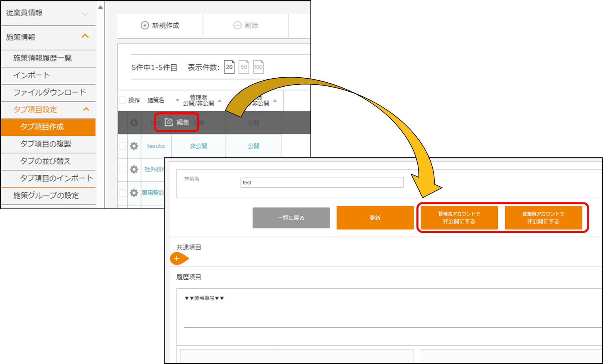Click 管理者アカウントで非公開にする button
The image size is (603, 364).
[459, 218]
